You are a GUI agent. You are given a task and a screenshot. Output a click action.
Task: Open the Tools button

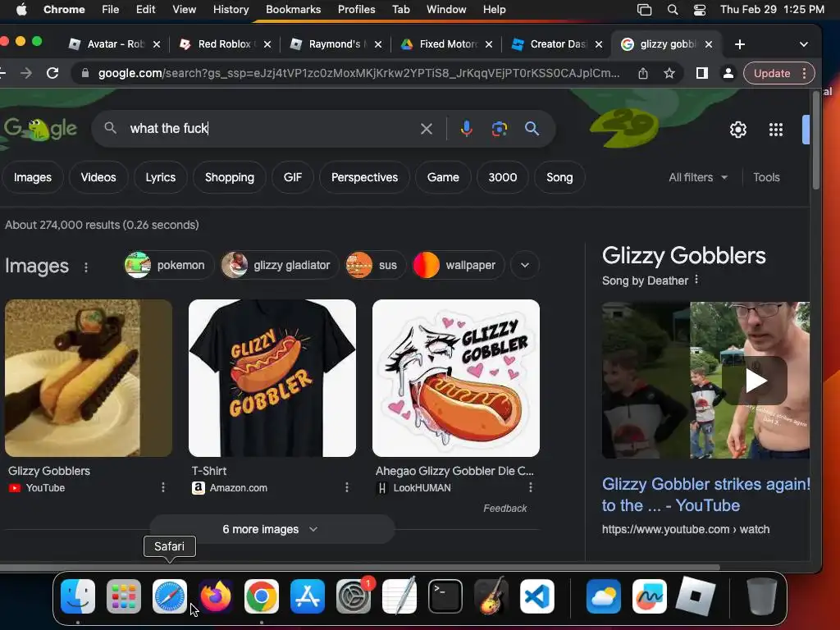coord(766,177)
